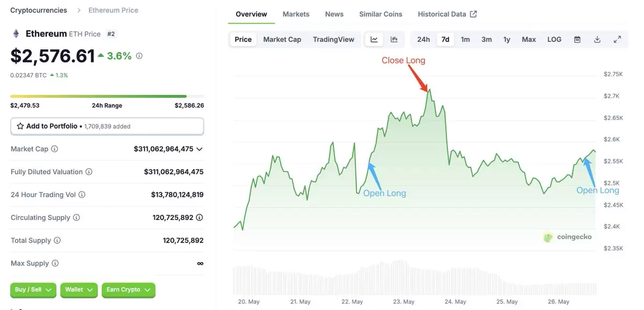Set chart range to 3m
The width and height of the screenshot is (644, 310).
[x=487, y=39]
